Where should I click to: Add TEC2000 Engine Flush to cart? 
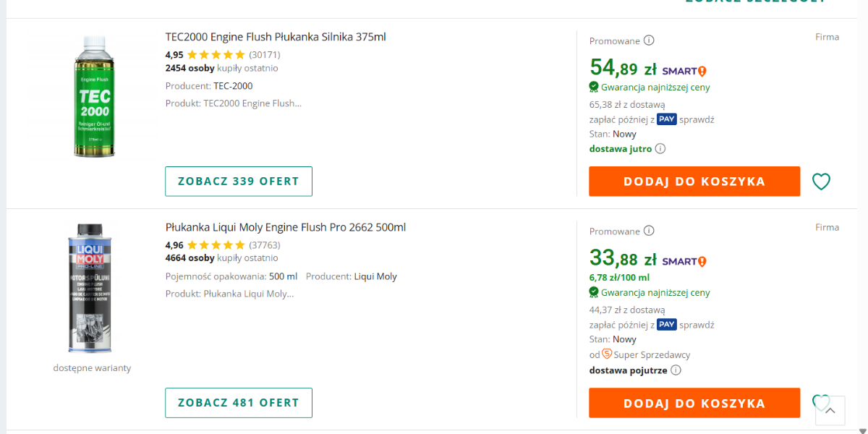pos(694,182)
